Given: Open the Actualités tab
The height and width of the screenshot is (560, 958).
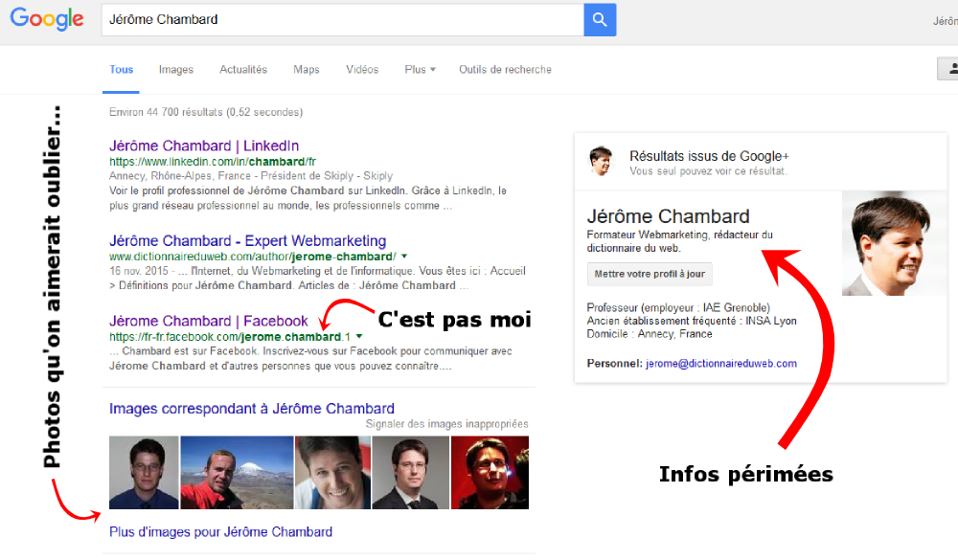Looking at the screenshot, I should point(243,70).
